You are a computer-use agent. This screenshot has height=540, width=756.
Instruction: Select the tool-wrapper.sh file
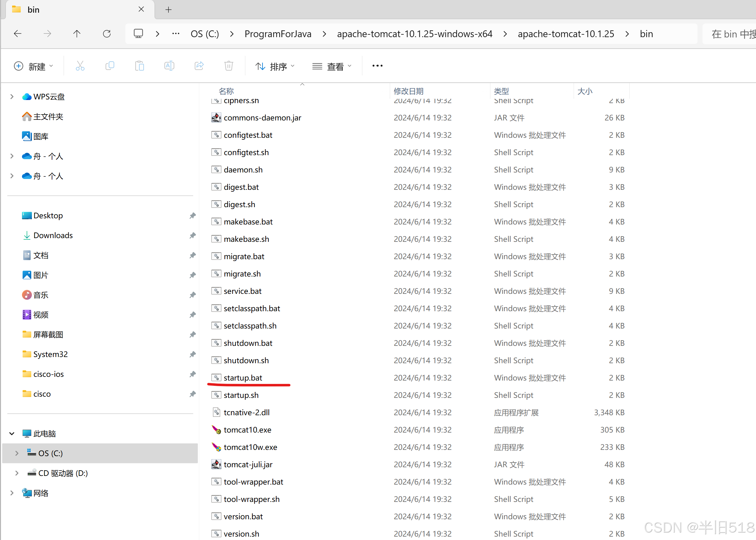click(252, 499)
